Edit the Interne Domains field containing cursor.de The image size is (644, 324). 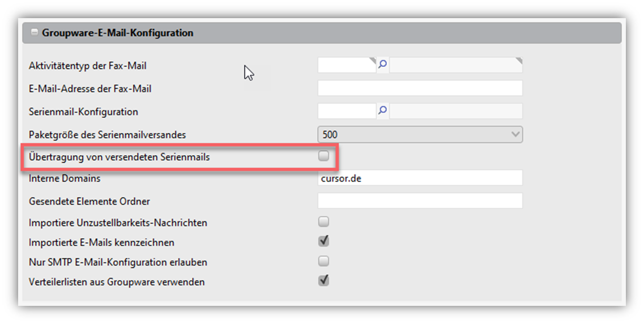pyautogui.click(x=420, y=178)
